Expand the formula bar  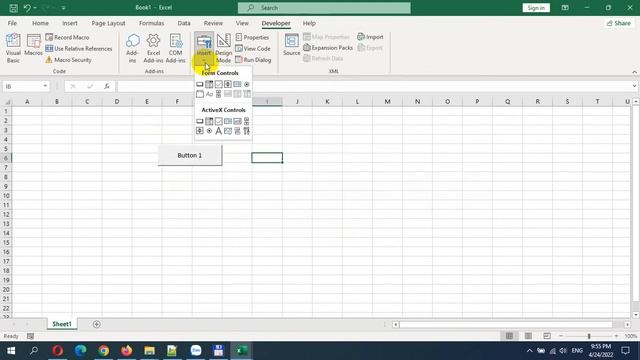pyautogui.click(x=634, y=86)
